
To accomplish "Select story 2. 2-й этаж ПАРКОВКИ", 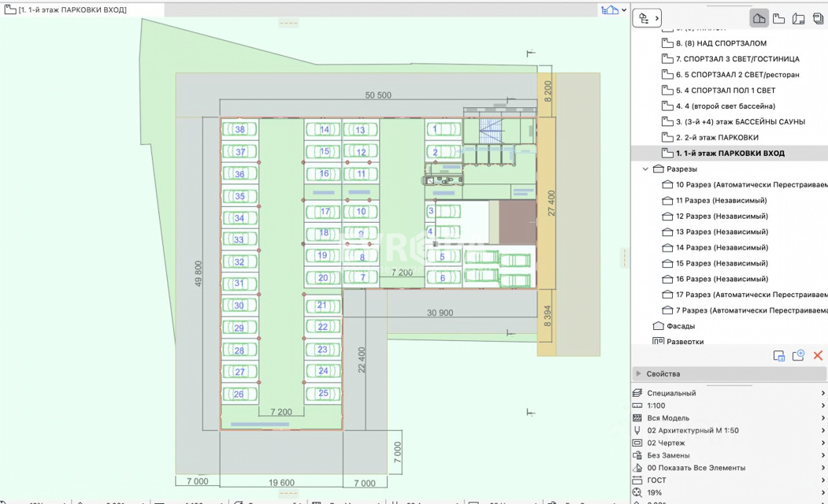I will (x=717, y=138).
